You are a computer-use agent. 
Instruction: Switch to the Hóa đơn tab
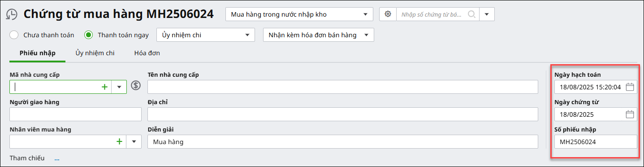(x=147, y=53)
